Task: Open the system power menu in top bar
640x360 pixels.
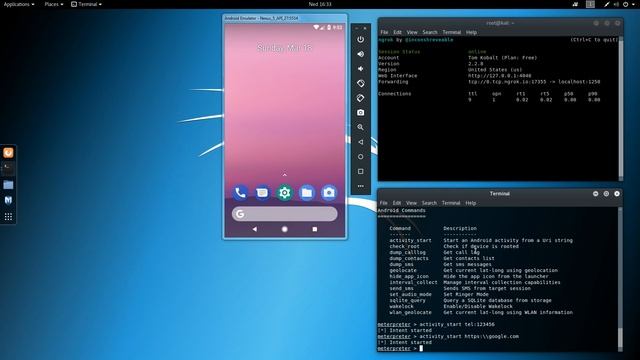Action: point(629,4)
